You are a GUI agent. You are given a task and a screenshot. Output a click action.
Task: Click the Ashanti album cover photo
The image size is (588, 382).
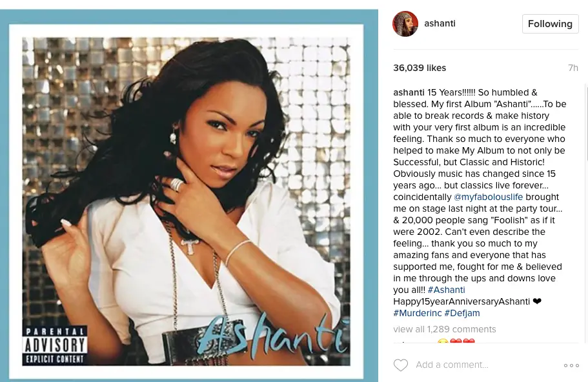pyautogui.click(x=186, y=201)
